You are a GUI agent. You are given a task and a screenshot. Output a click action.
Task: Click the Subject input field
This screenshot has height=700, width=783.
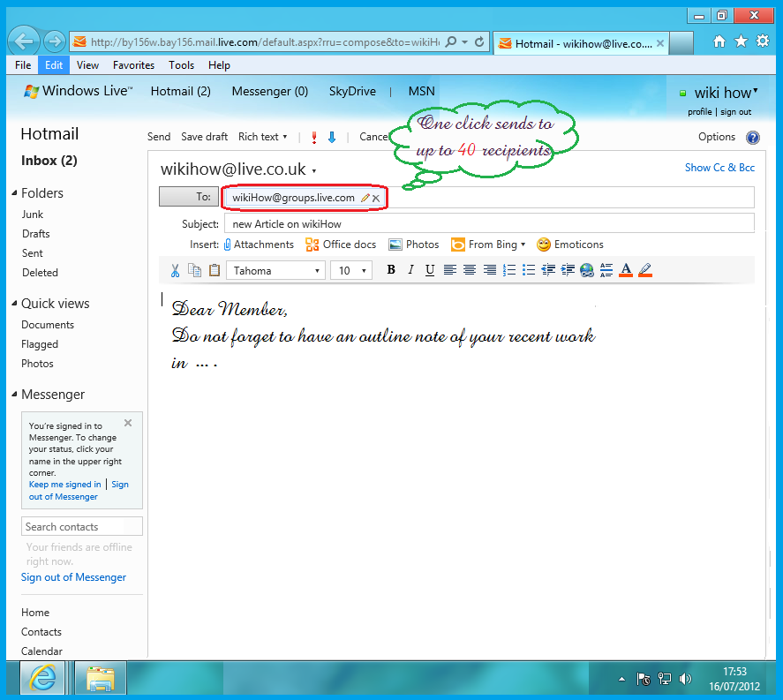pos(489,223)
